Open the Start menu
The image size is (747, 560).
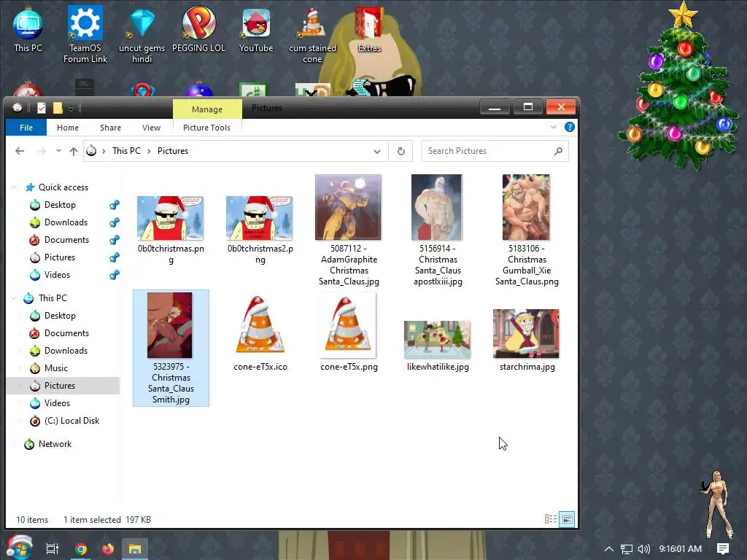tap(19, 548)
